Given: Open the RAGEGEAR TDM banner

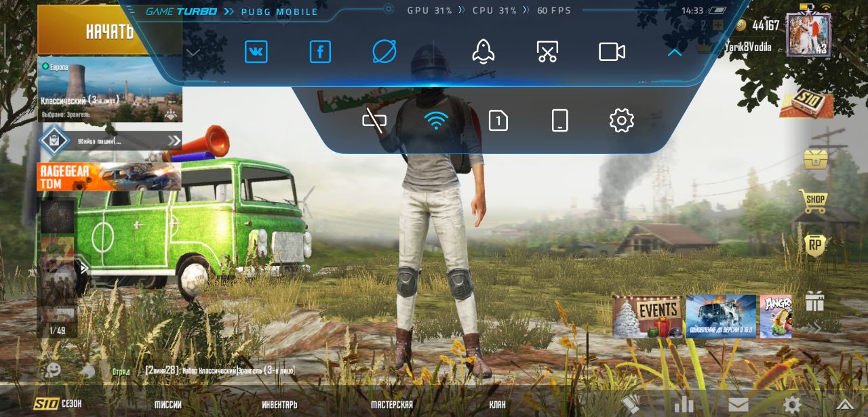Looking at the screenshot, I should click(x=108, y=177).
